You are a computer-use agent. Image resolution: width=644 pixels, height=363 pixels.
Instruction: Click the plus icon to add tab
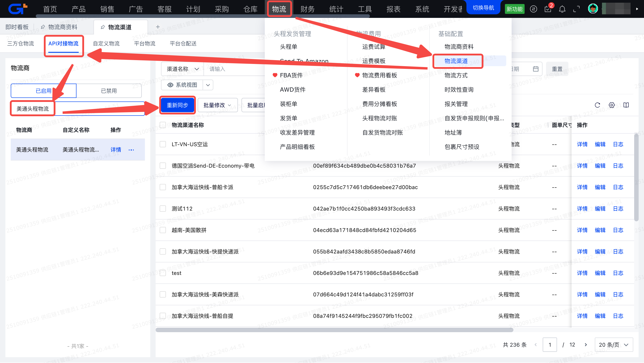(x=158, y=27)
